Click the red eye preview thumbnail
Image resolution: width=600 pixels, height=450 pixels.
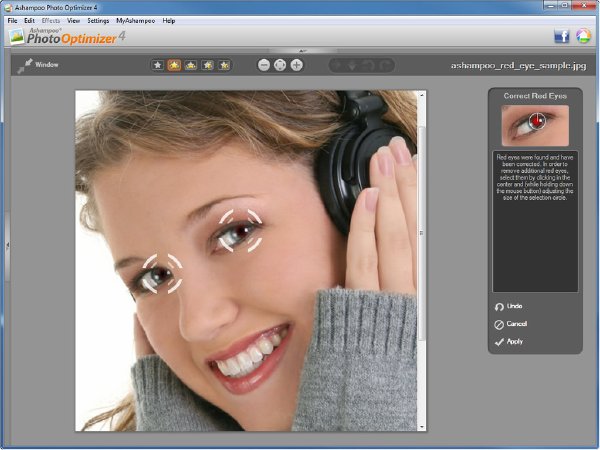tap(535, 126)
